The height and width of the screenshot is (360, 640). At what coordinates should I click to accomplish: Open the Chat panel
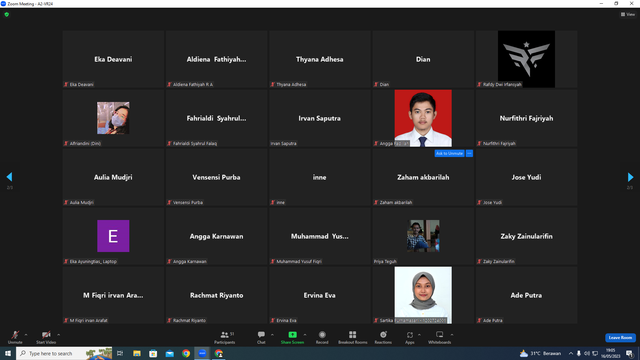pyautogui.click(x=261, y=337)
